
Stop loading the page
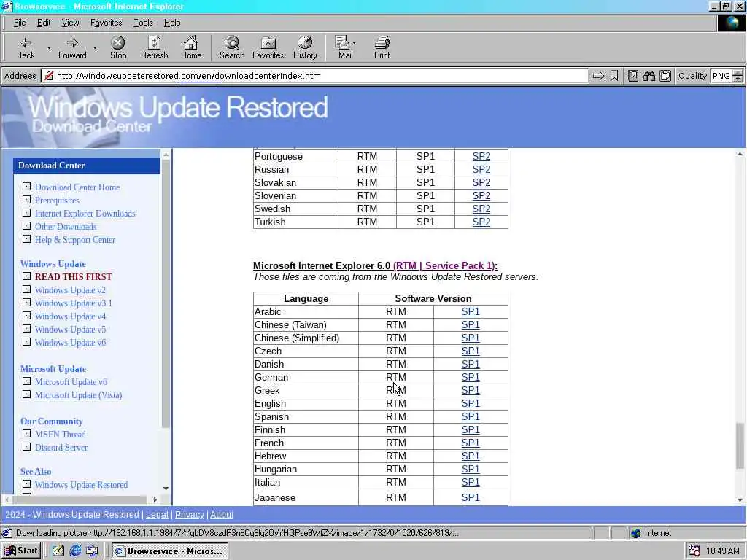click(x=118, y=47)
